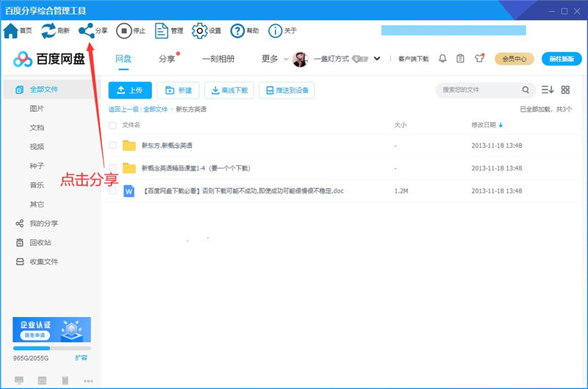
Task: Open the sort order icon
Action: pyautogui.click(x=547, y=90)
